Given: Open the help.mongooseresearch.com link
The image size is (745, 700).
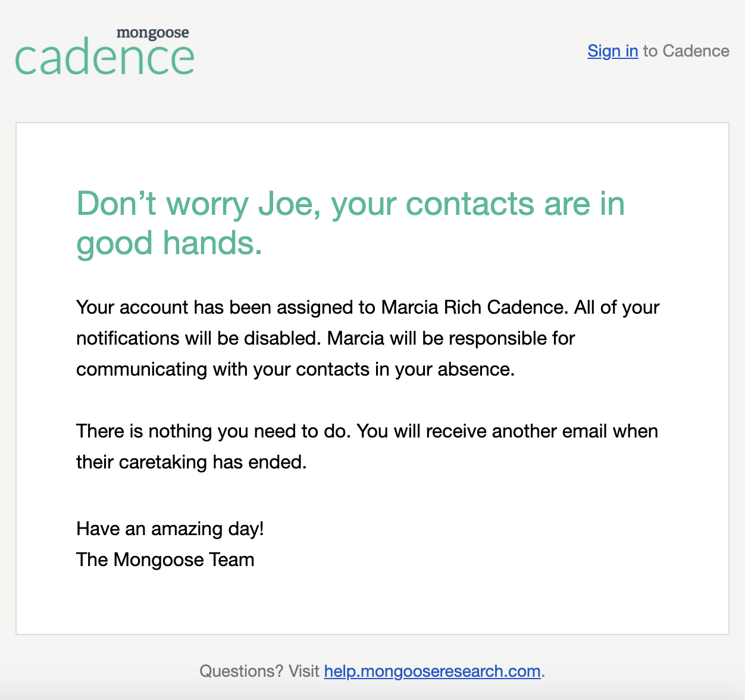Looking at the screenshot, I should click(432, 671).
